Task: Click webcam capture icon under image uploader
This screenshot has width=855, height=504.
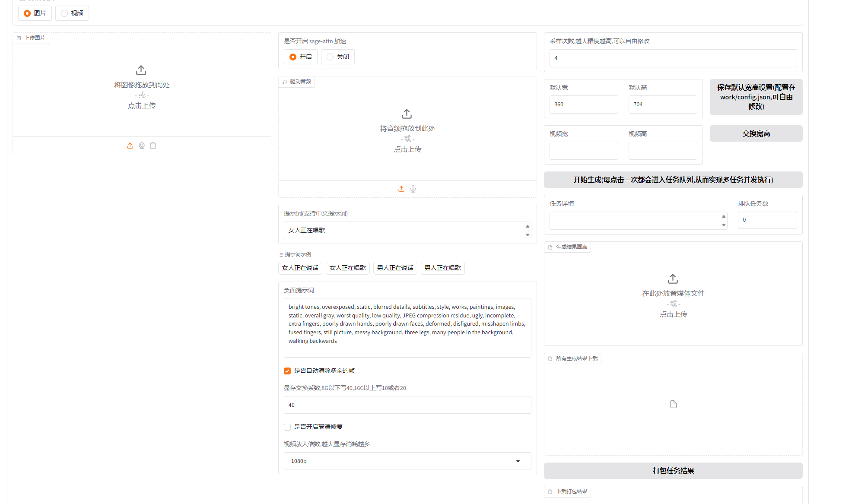Action: tap(142, 146)
